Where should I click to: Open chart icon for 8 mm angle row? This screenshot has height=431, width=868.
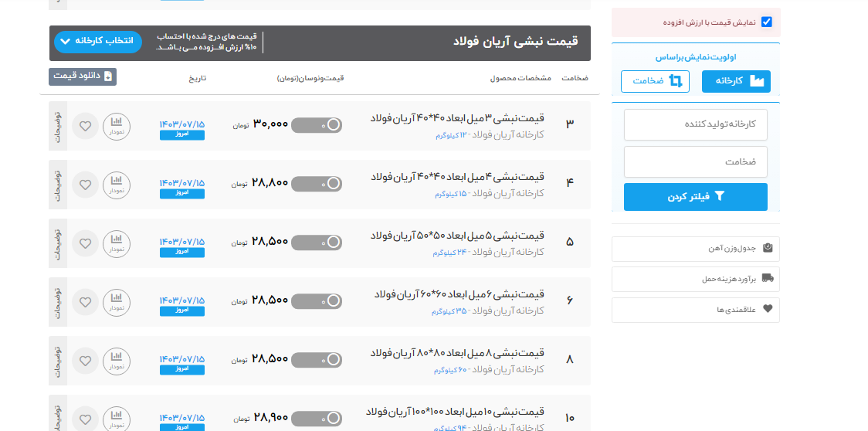[x=117, y=361]
